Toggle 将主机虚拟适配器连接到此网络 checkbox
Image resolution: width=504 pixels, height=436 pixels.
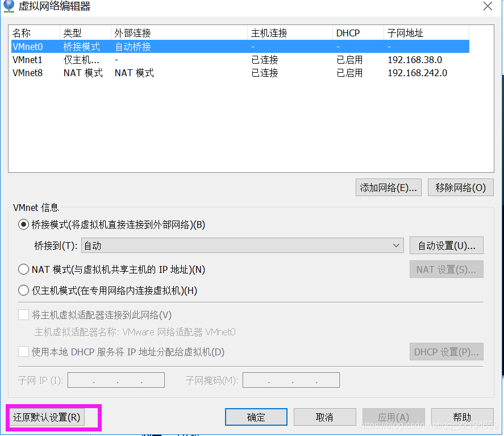tap(23, 315)
